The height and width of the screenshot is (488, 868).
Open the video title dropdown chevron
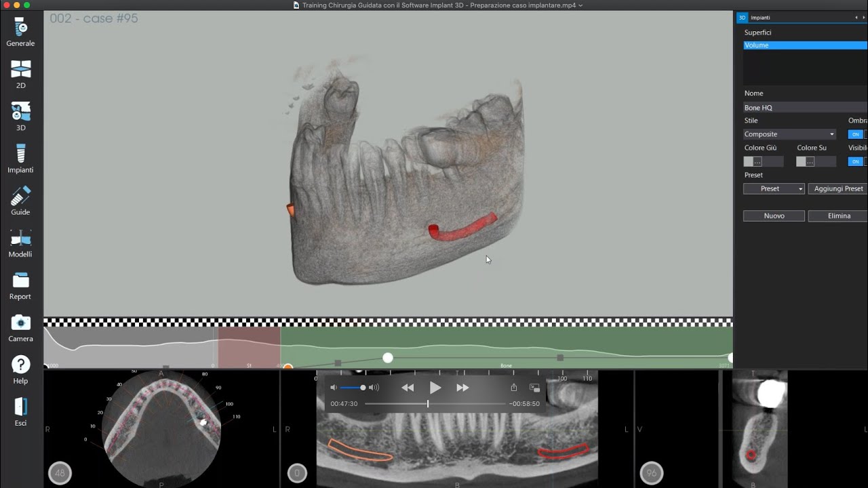click(x=580, y=5)
